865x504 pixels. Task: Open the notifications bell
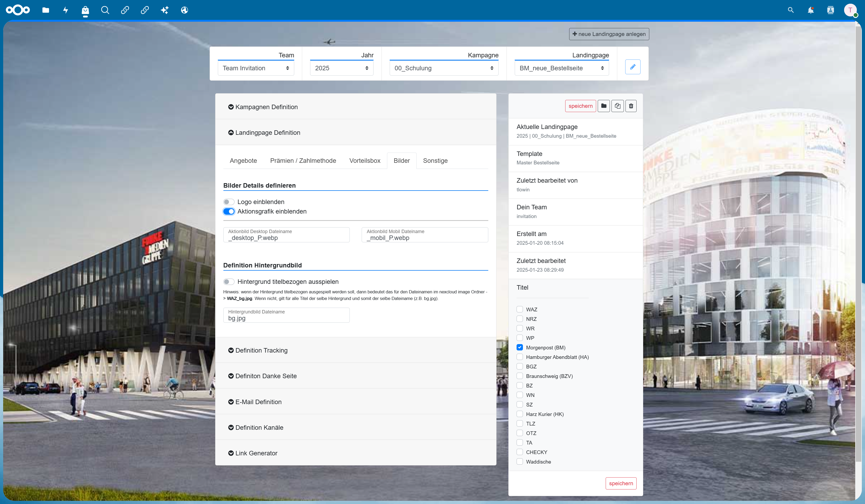pyautogui.click(x=811, y=10)
